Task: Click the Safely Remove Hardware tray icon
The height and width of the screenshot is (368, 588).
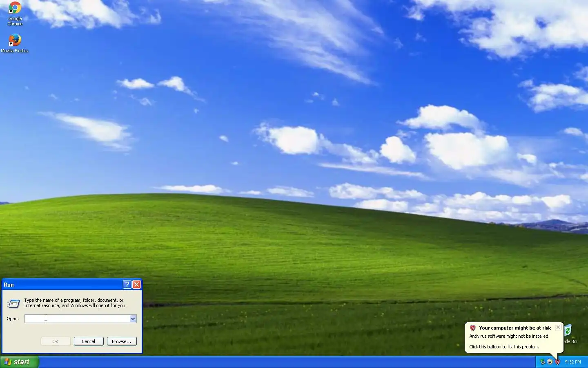Action: [x=542, y=362]
